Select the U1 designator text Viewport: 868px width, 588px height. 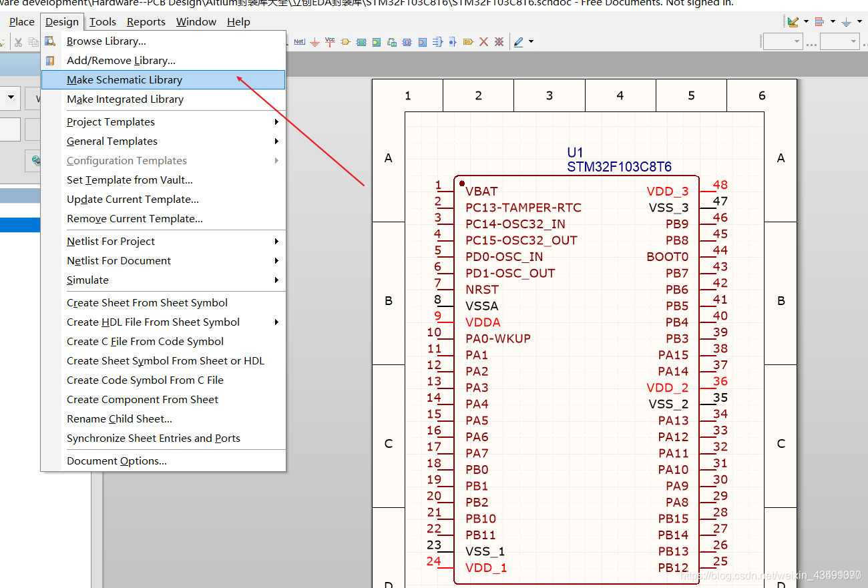[575, 152]
